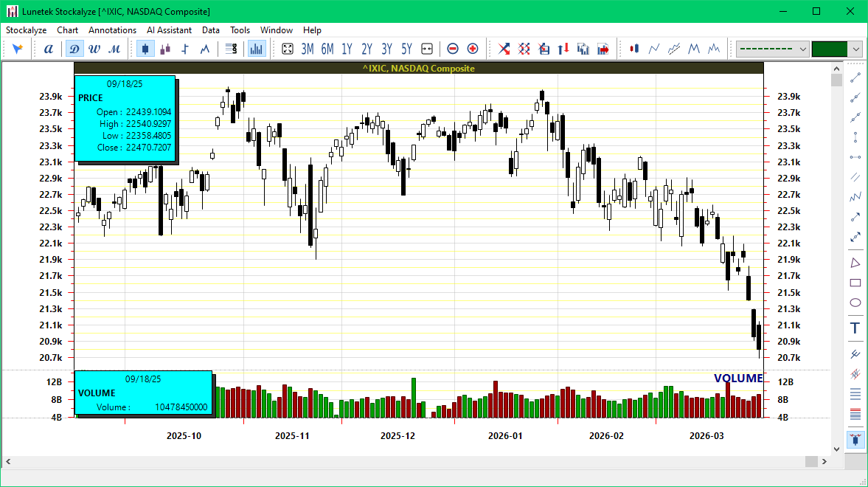
Task: Enable Monthly period view
Action: (x=114, y=48)
